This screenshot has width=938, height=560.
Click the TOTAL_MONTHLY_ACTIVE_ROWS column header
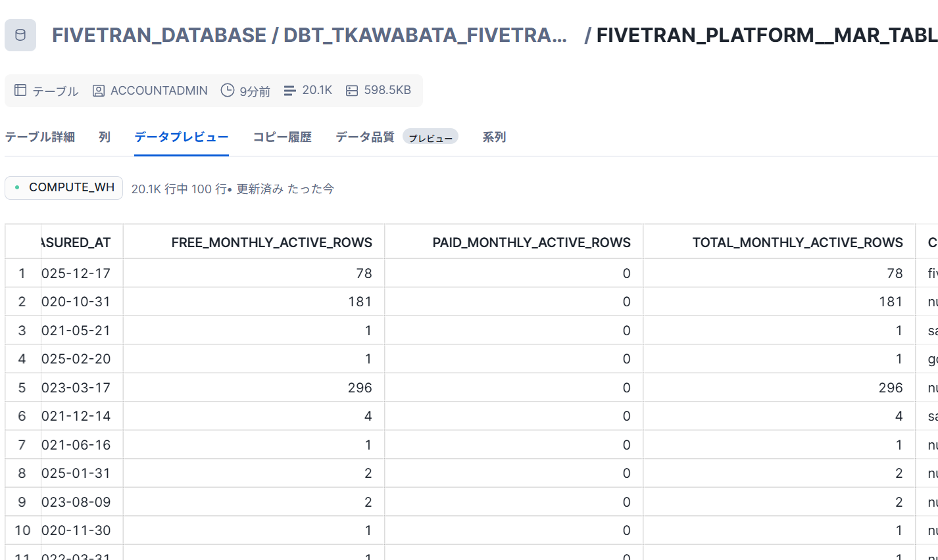click(x=797, y=243)
